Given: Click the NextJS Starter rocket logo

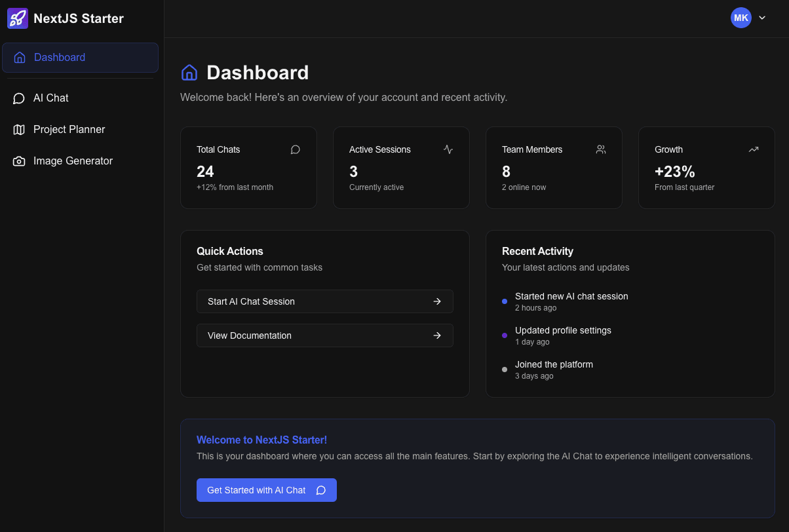Looking at the screenshot, I should (x=17, y=18).
